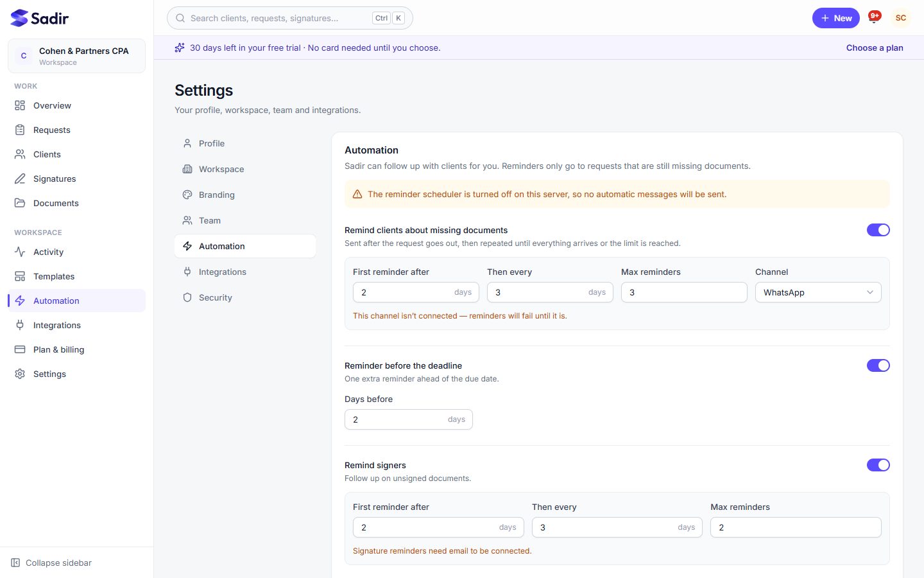Edit signers Max reminders field
This screenshot has height=578, width=924.
(796, 527)
